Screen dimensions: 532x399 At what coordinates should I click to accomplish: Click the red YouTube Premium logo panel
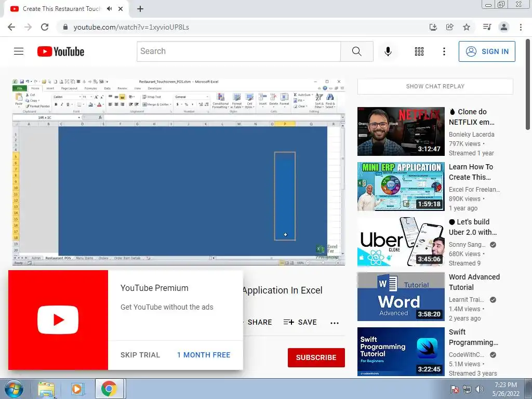click(58, 320)
